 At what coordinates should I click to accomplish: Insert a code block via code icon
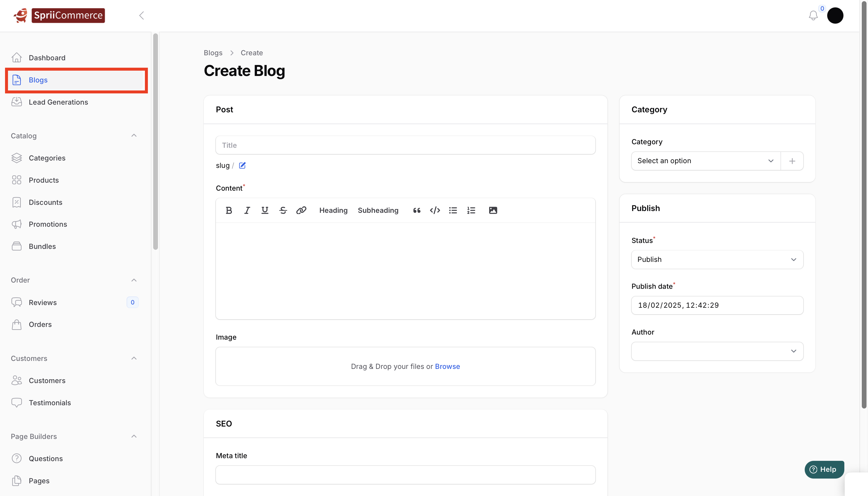[x=435, y=210]
